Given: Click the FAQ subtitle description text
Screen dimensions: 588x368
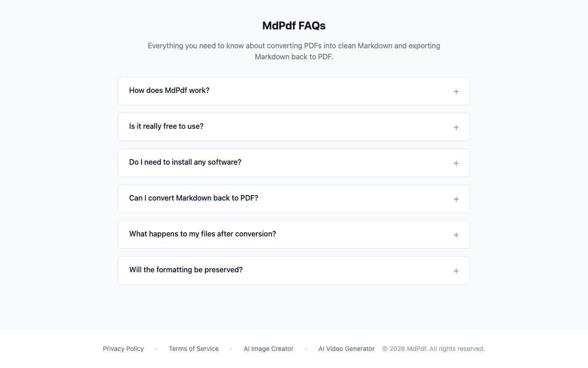Looking at the screenshot, I should click(x=294, y=51).
